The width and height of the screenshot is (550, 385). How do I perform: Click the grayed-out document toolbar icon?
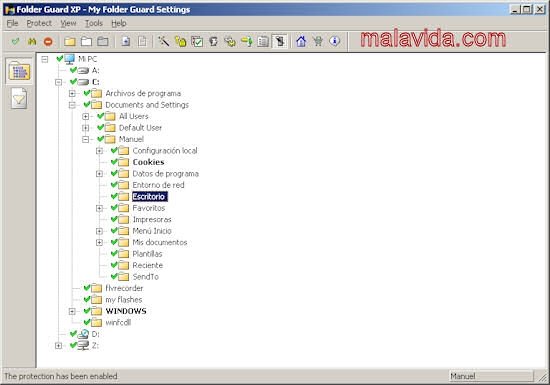click(142, 42)
